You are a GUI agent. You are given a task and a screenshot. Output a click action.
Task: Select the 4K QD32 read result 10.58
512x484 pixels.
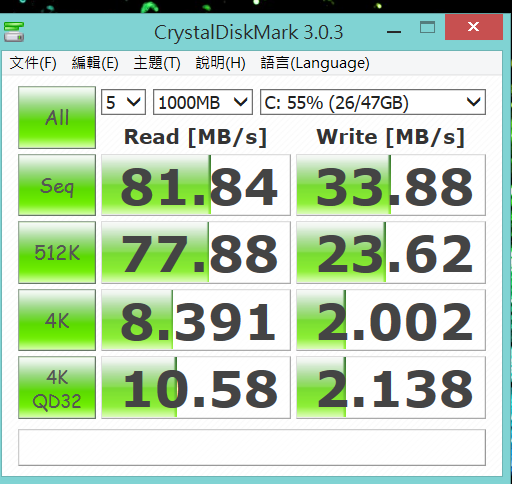[x=196, y=388]
